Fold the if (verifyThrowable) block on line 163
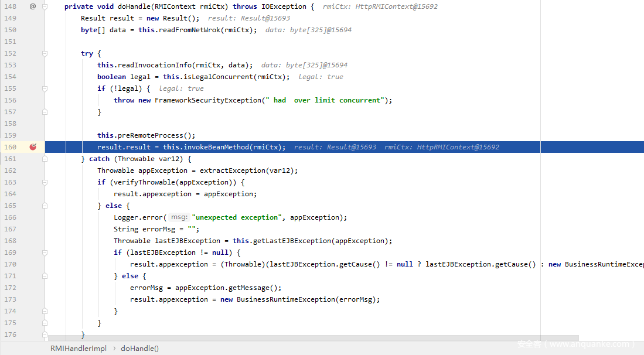 (45, 182)
